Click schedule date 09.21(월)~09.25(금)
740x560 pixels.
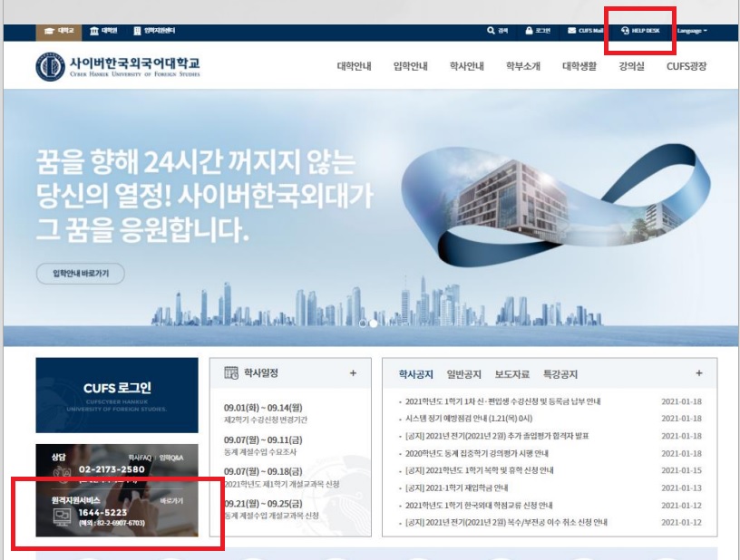[263, 504]
